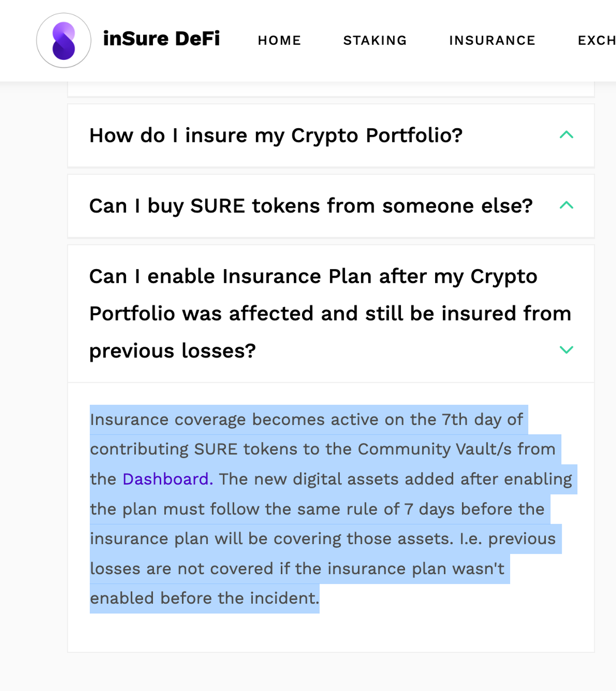Click 'enabled before the incident.' closing line
Viewport: 616px width, 691px height.
pos(204,598)
